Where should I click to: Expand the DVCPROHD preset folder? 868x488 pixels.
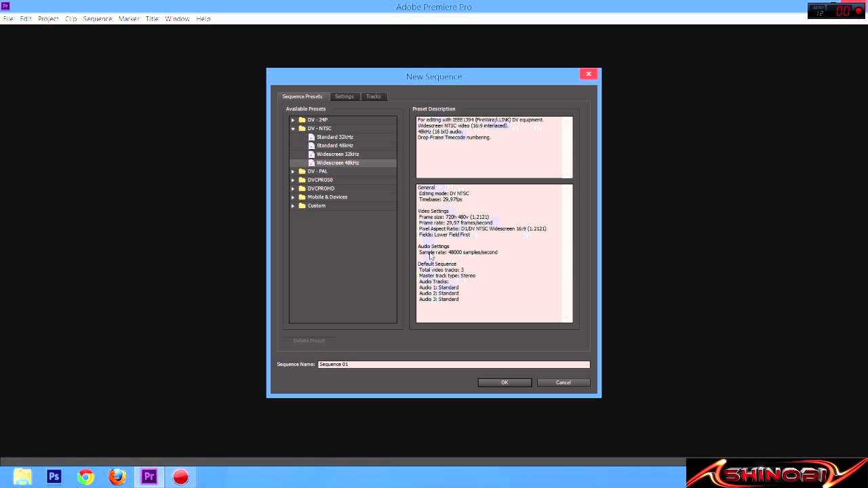(293, 188)
